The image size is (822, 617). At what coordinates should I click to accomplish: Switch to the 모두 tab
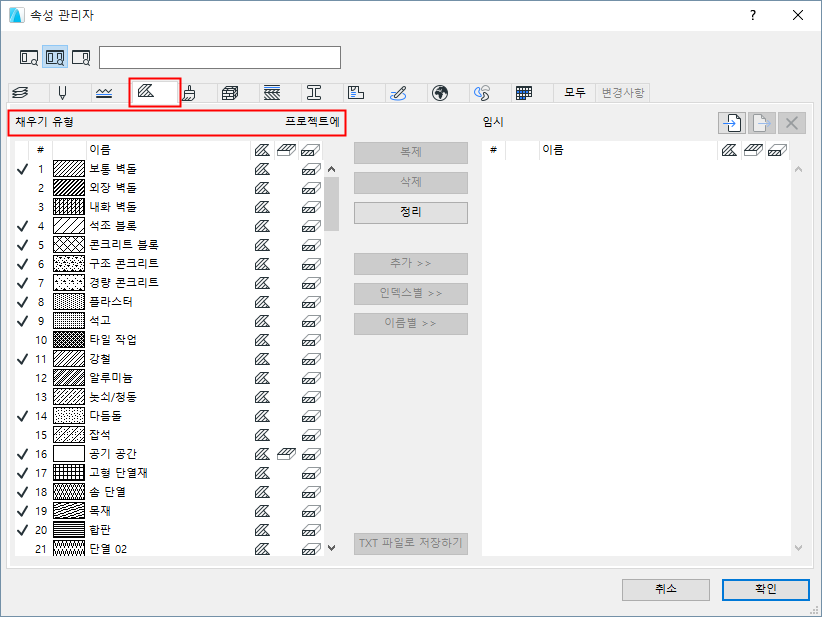point(575,93)
